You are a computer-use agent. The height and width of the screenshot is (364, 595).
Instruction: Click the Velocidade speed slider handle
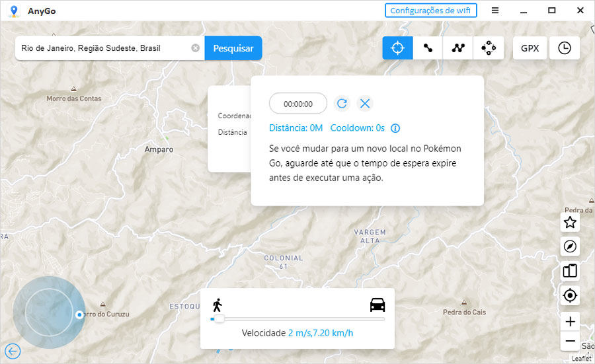click(x=219, y=319)
